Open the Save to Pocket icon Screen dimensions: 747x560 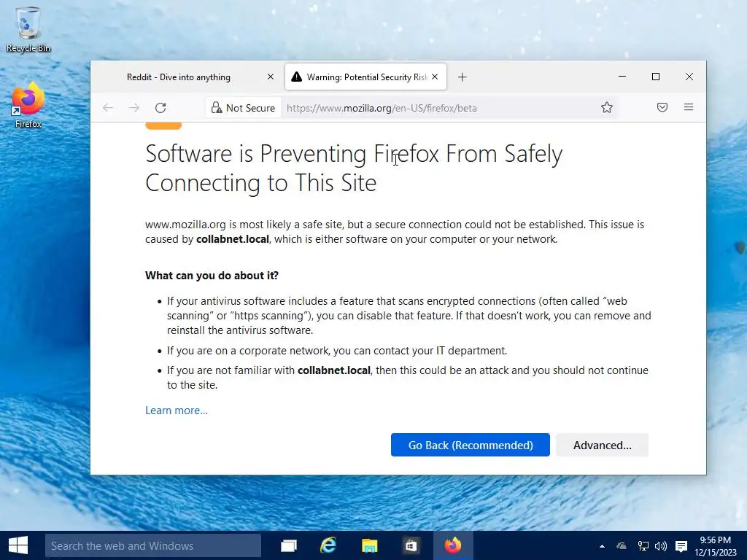pos(662,108)
